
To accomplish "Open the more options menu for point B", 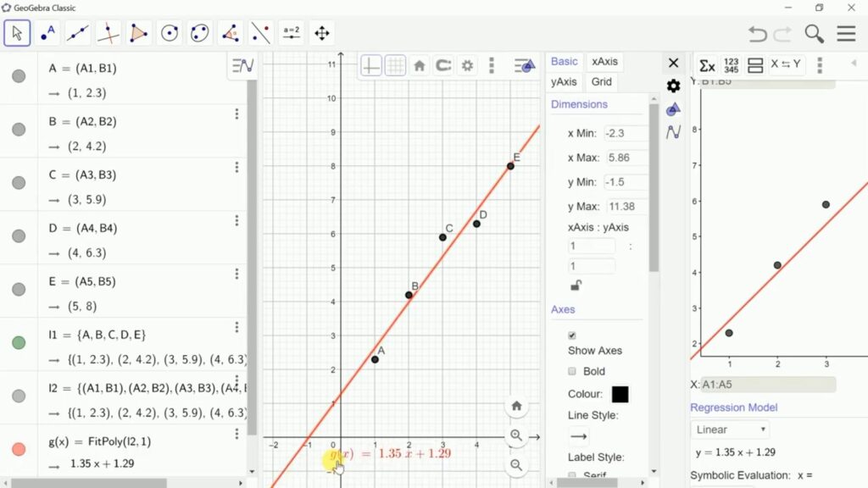I will click(x=237, y=114).
